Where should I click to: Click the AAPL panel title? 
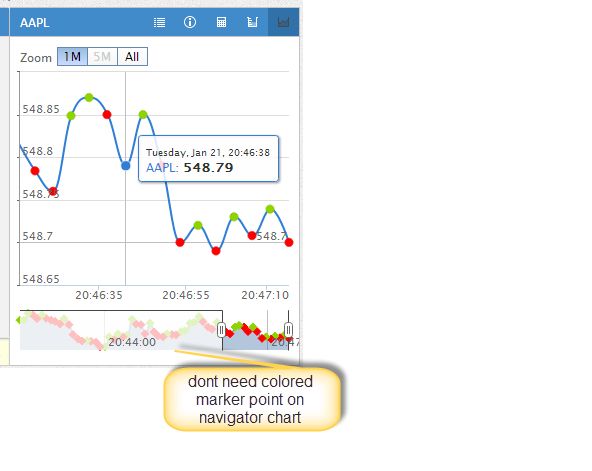coord(35,23)
